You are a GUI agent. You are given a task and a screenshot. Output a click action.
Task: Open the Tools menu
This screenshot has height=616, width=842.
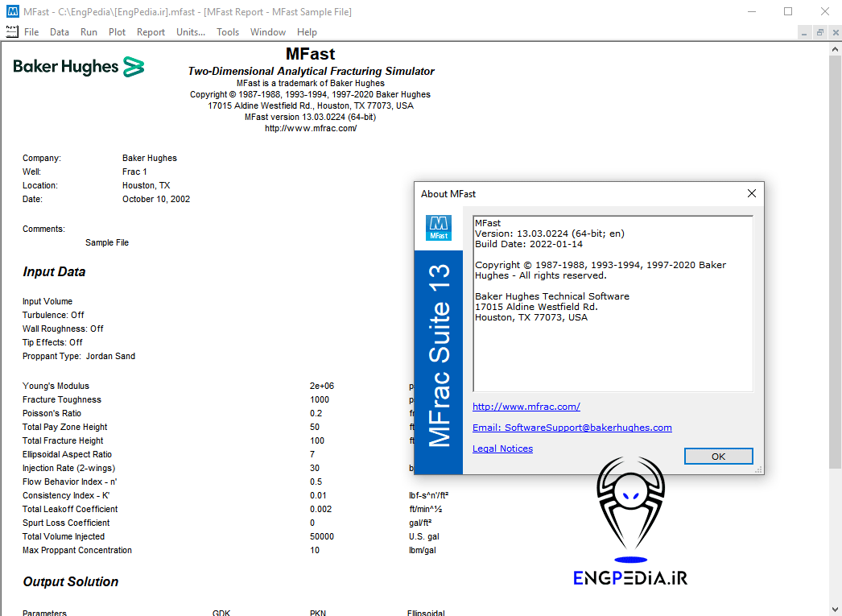click(x=228, y=32)
